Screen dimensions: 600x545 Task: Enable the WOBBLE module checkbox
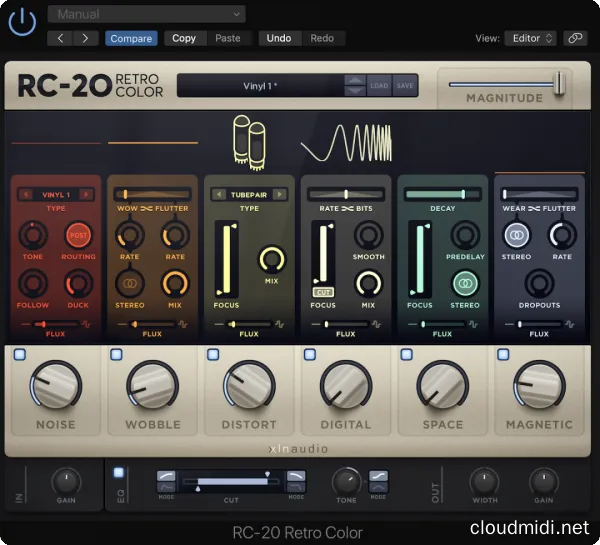pos(116,354)
